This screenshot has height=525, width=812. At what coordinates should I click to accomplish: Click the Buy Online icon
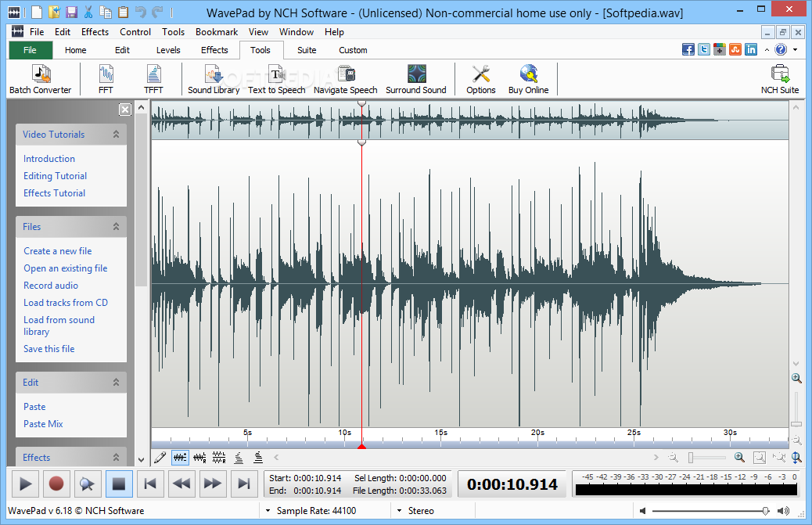point(528,79)
